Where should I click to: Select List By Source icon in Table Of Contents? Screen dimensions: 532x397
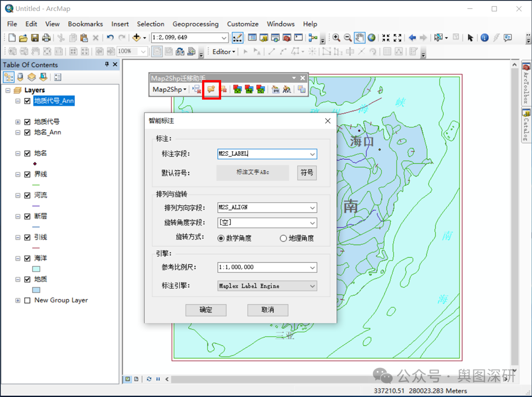[20, 77]
